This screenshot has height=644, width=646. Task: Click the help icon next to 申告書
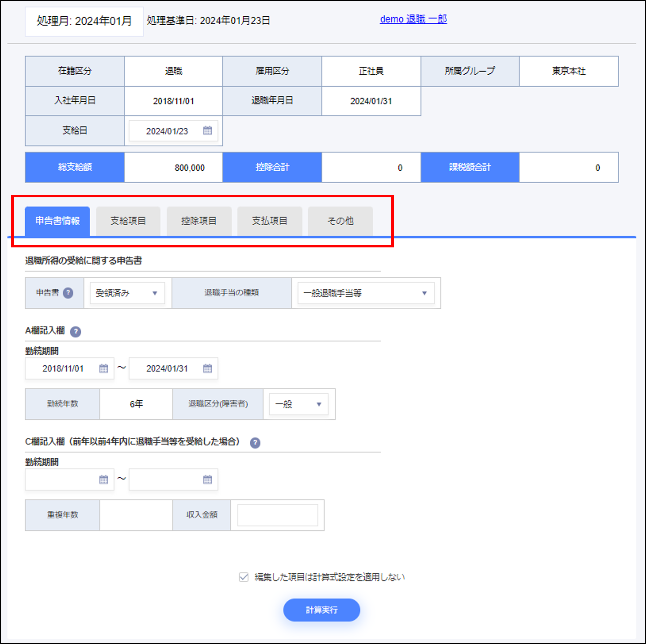(68, 293)
